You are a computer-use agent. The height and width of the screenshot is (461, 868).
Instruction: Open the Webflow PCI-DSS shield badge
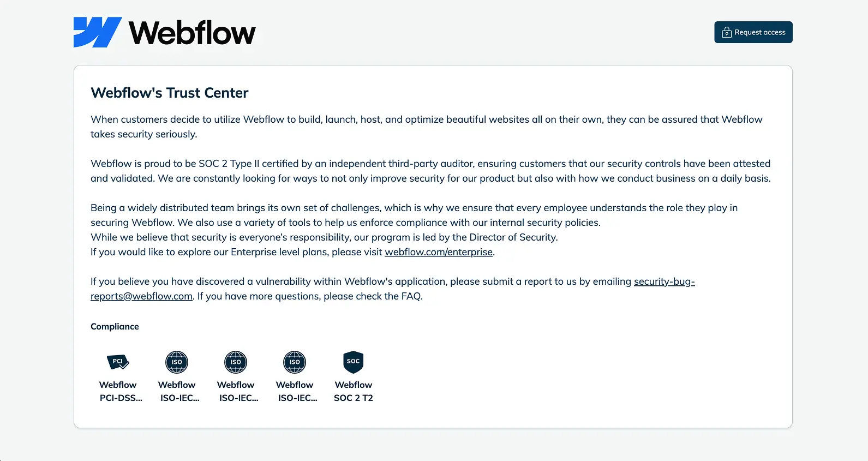coord(117,362)
